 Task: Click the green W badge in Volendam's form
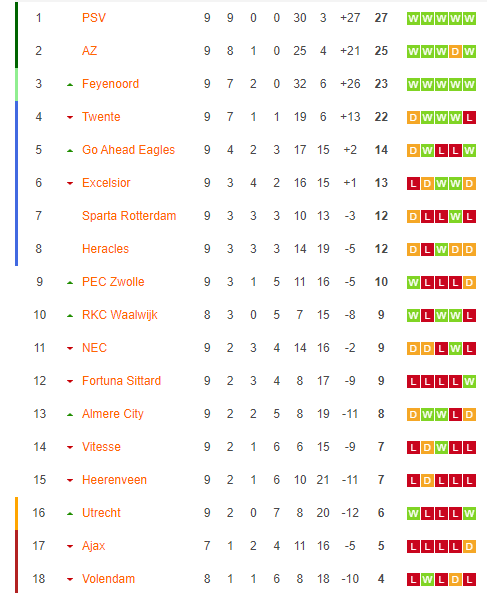pyautogui.click(x=427, y=579)
